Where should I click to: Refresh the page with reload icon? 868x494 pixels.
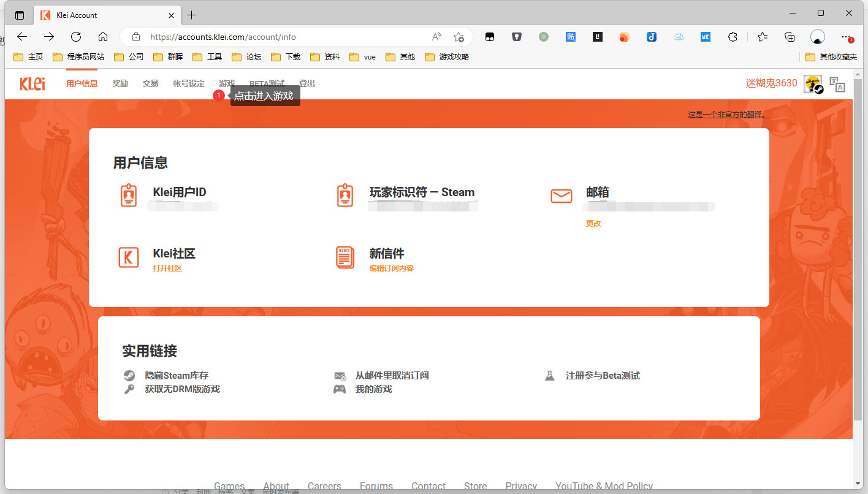pos(76,37)
